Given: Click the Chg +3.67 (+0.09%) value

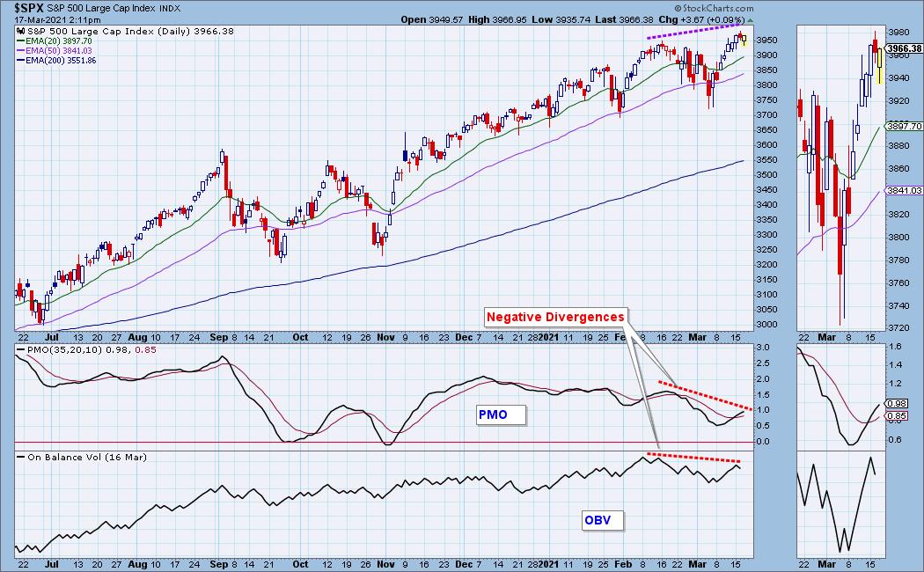Looking at the screenshot, I should (702, 20).
